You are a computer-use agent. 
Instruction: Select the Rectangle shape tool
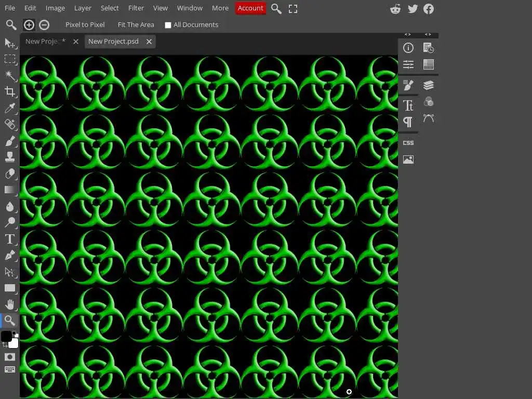tap(9, 288)
